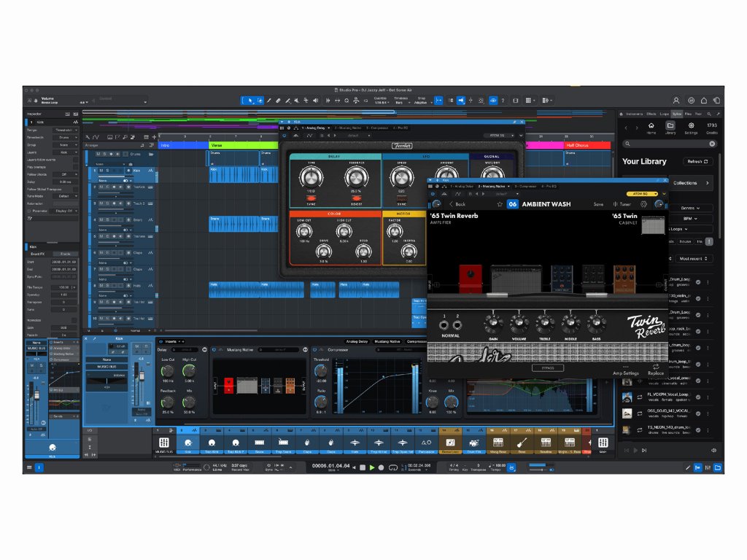Viewport: 747px width, 560px height.
Task: Select the guitar Bass channel icon
Action: (x=522, y=443)
